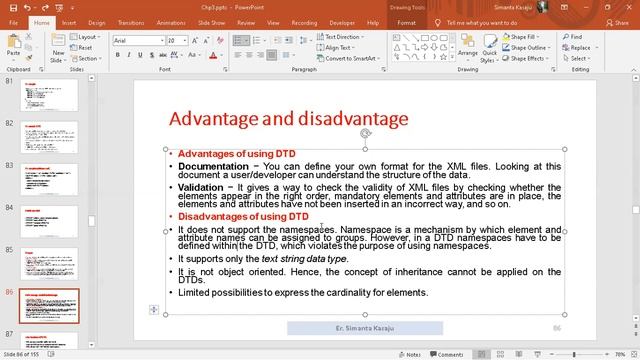Toggle text shadow

coord(152,55)
